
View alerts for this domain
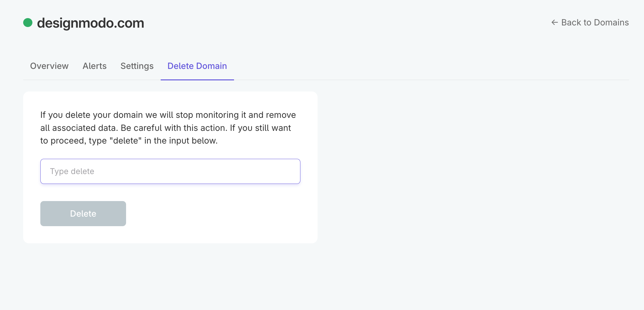(x=94, y=66)
